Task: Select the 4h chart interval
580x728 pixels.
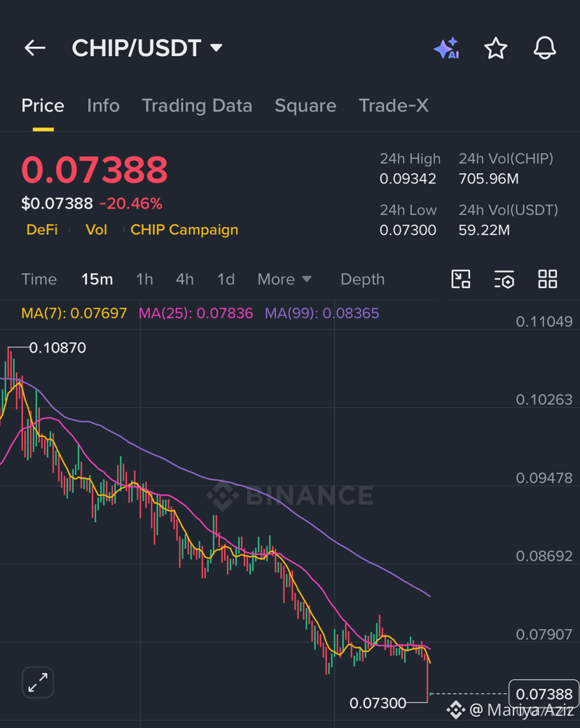Action: 185,279
